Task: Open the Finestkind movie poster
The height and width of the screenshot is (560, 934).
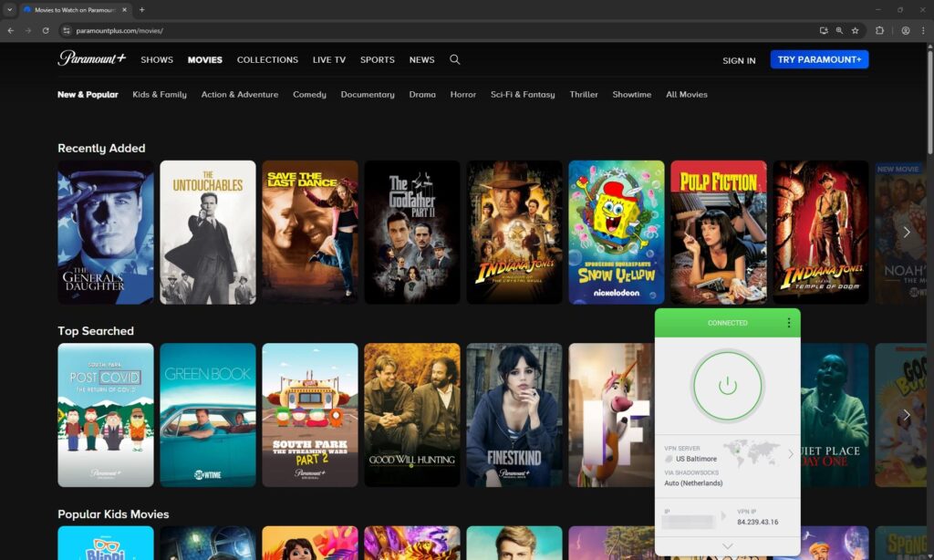Action: tap(514, 415)
